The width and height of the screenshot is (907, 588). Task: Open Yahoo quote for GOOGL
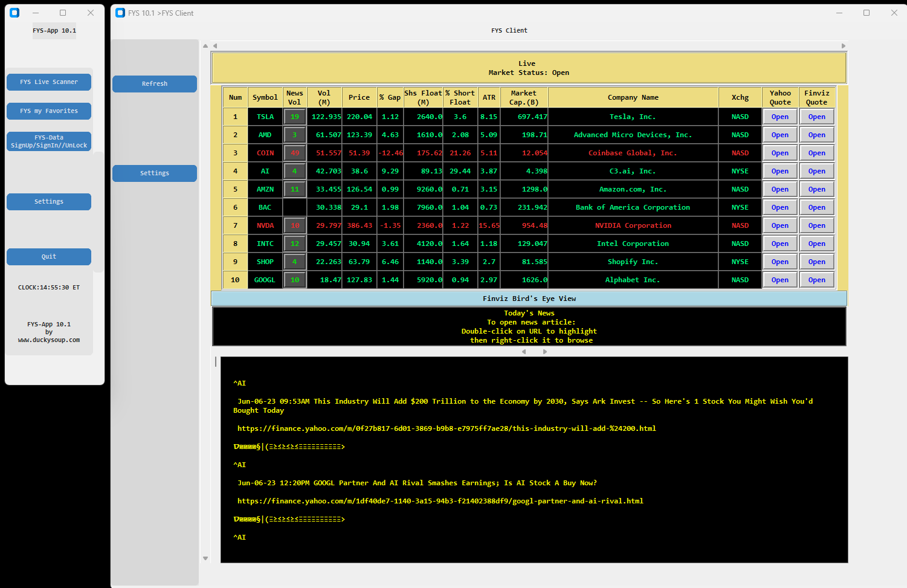pos(780,280)
